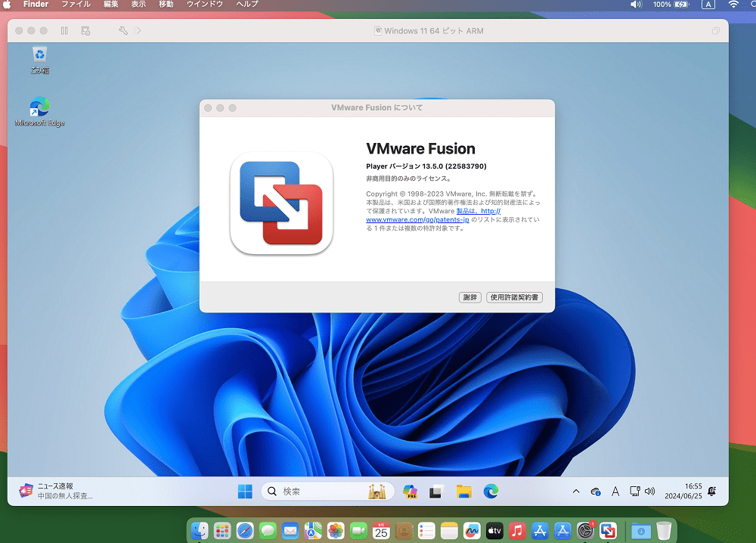Select the Microsoft Edge desktop shortcut

click(x=39, y=112)
